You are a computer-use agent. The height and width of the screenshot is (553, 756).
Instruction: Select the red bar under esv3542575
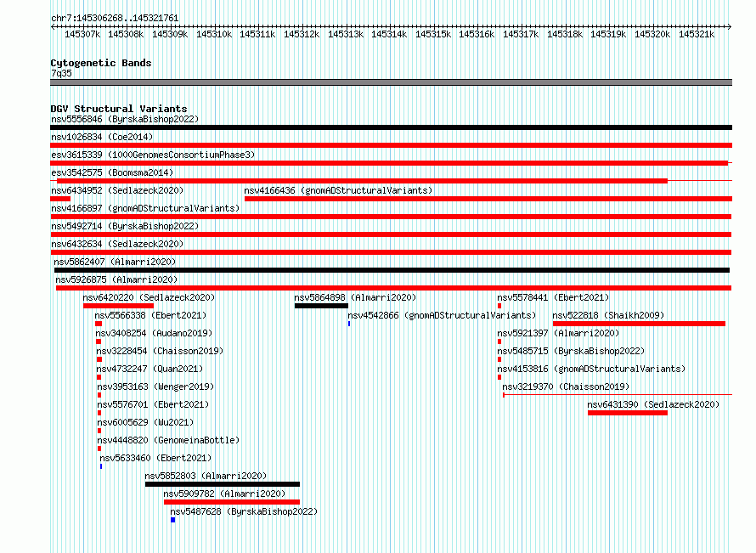(x=362, y=181)
